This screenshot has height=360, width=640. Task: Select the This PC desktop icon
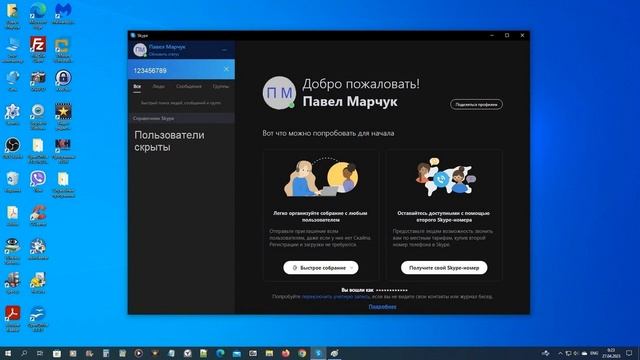12,50
